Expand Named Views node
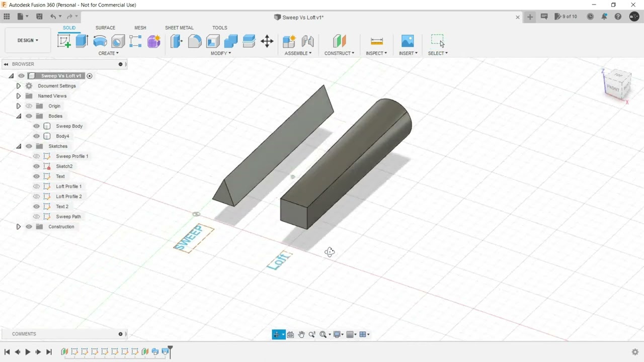 [x=19, y=96]
